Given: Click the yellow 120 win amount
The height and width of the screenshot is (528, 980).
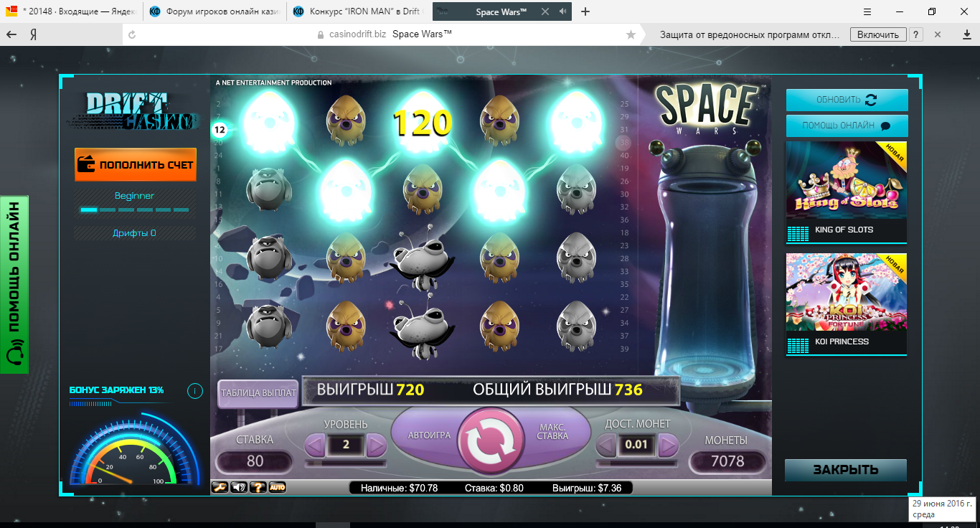Looking at the screenshot, I should (x=422, y=123).
